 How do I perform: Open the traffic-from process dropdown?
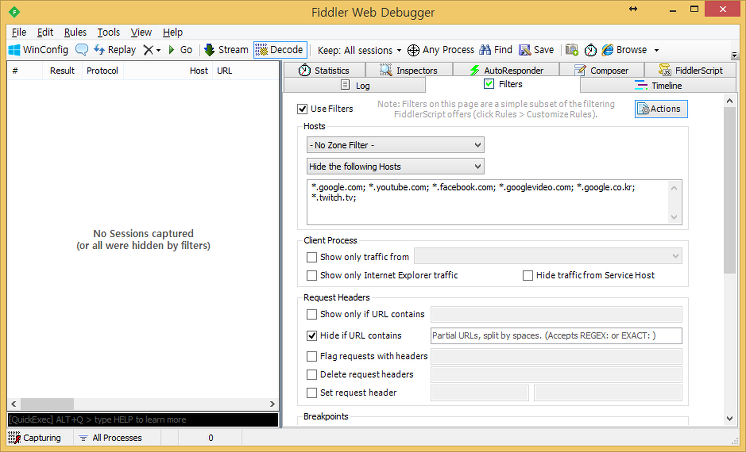pos(548,256)
